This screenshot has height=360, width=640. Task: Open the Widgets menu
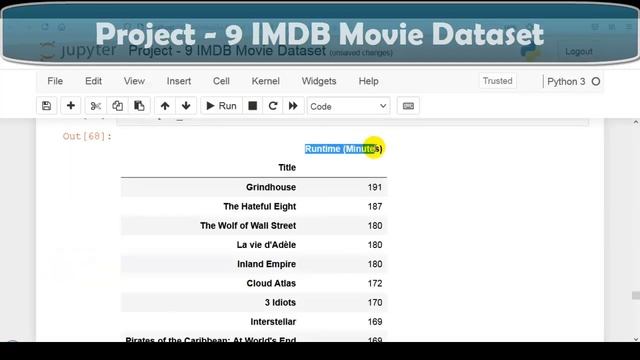tap(319, 81)
